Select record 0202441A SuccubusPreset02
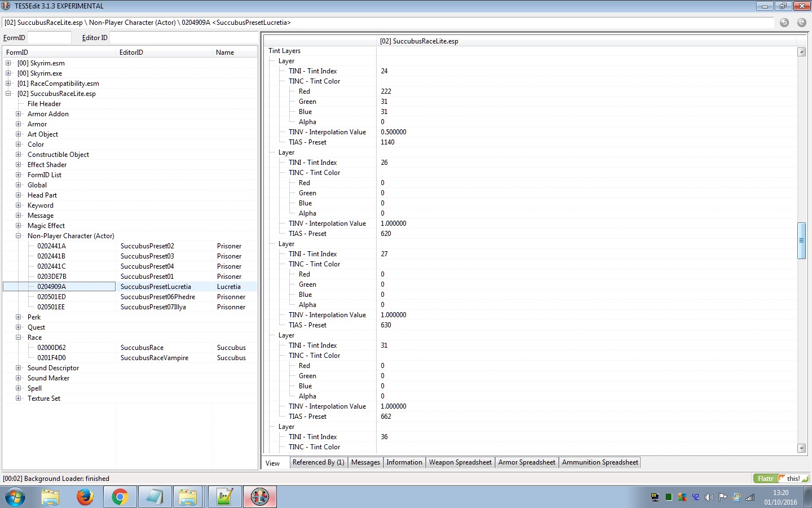Screen dimensions: 812x508 pyautogui.click(x=130, y=246)
